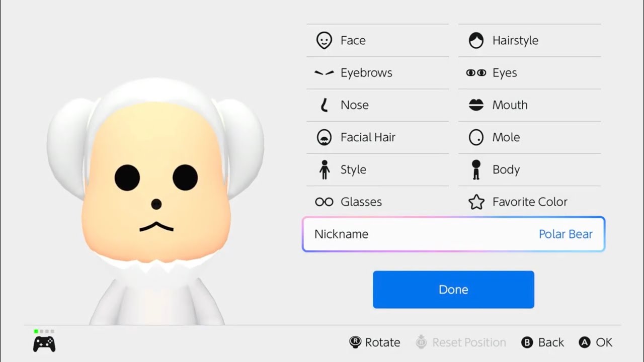Click the R stick Rotate icon
The height and width of the screenshot is (362, 644).
(355, 342)
